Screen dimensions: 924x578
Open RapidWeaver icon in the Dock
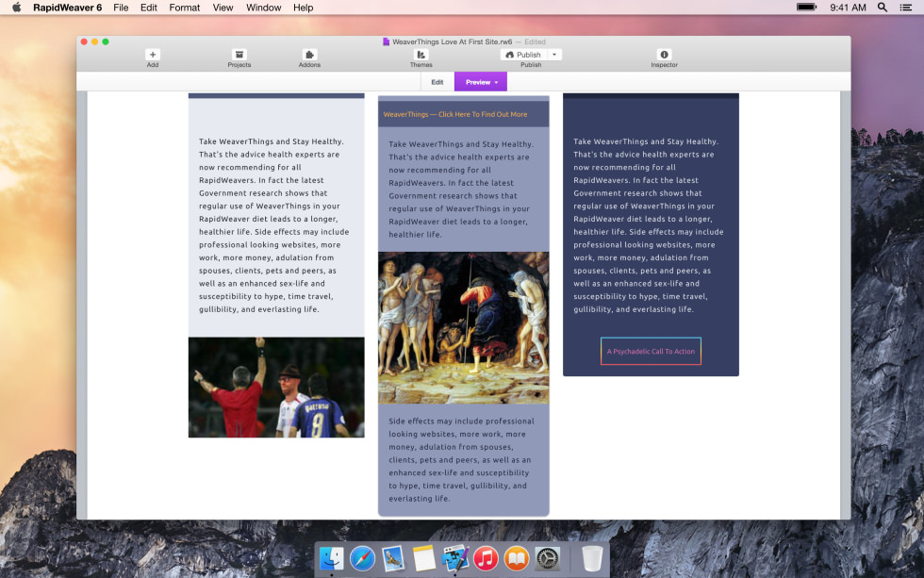pos(454,558)
